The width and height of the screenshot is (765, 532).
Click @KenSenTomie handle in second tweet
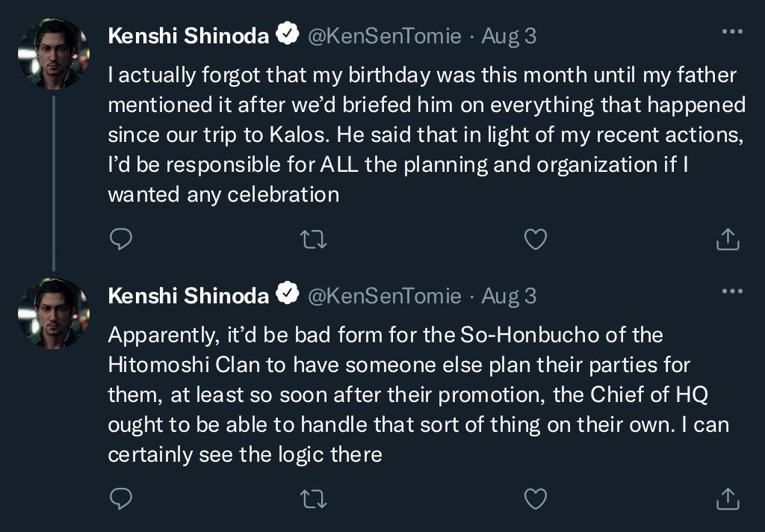[x=385, y=296]
